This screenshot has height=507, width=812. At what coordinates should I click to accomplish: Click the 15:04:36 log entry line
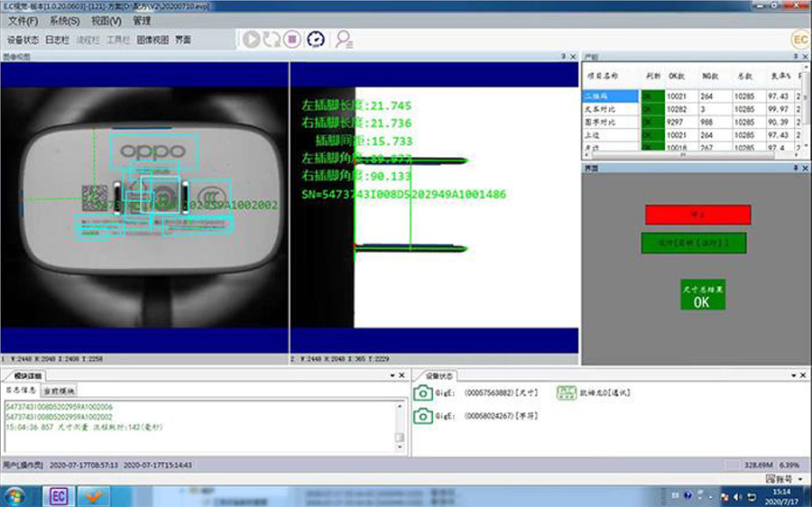pos(85,428)
